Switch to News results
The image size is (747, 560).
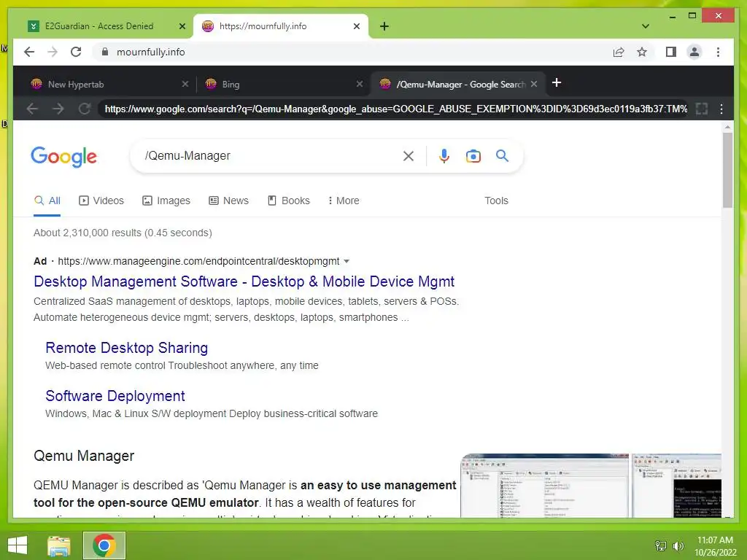coord(228,201)
